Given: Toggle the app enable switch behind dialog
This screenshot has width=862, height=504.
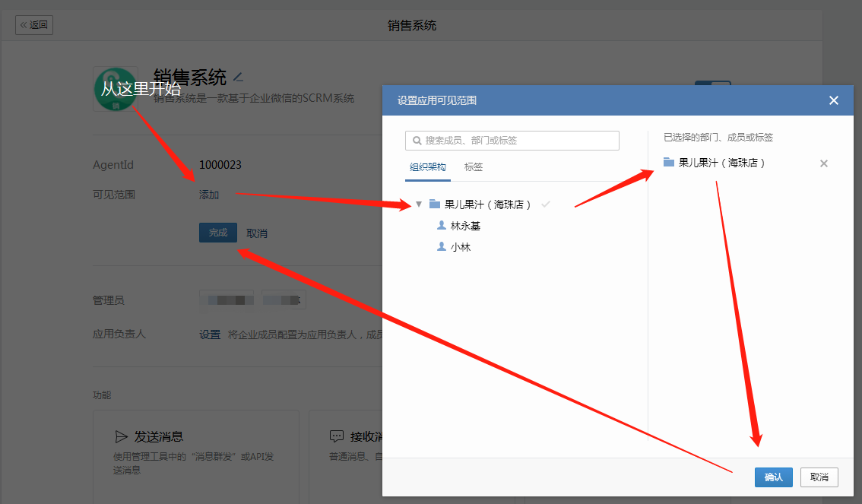Looking at the screenshot, I should point(712,84).
